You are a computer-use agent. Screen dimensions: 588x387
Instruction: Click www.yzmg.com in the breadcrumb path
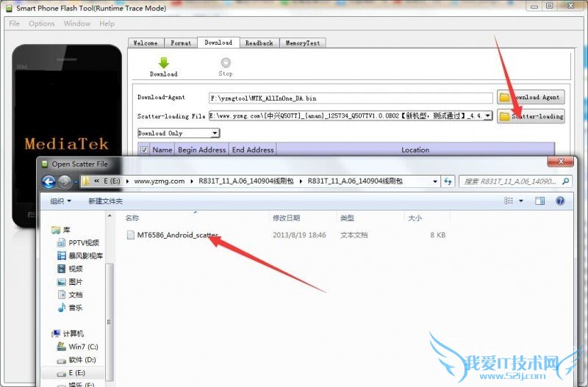159,181
